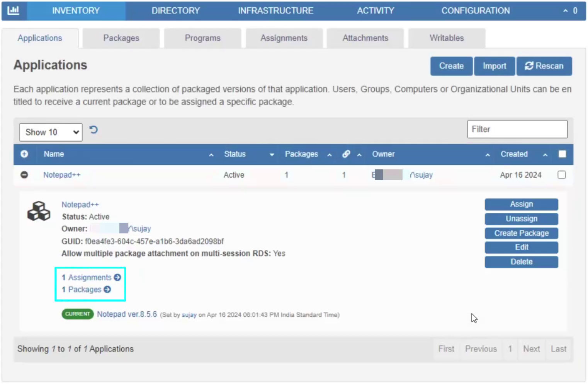Click the chain link column header icon

click(346, 154)
